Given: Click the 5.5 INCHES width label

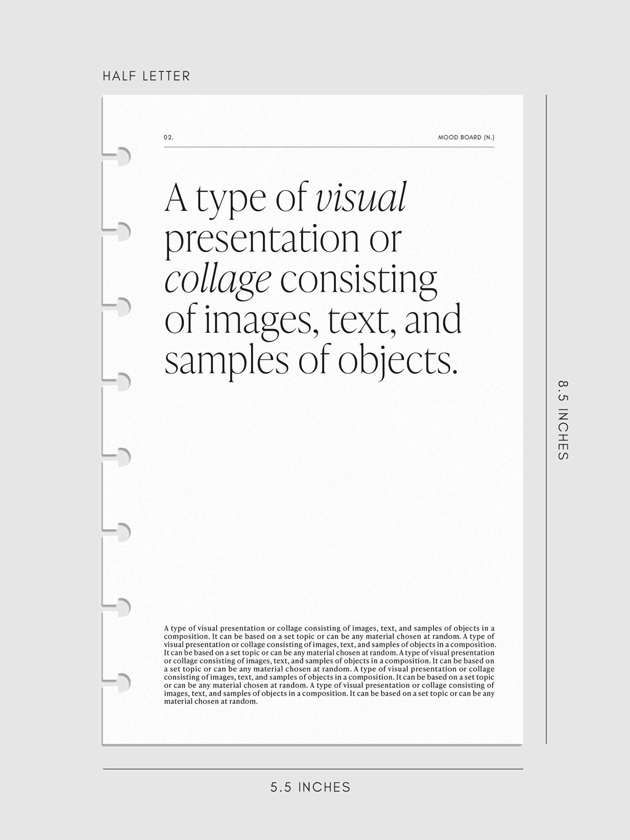Looking at the screenshot, I should pyautogui.click(x=310, y=787).
